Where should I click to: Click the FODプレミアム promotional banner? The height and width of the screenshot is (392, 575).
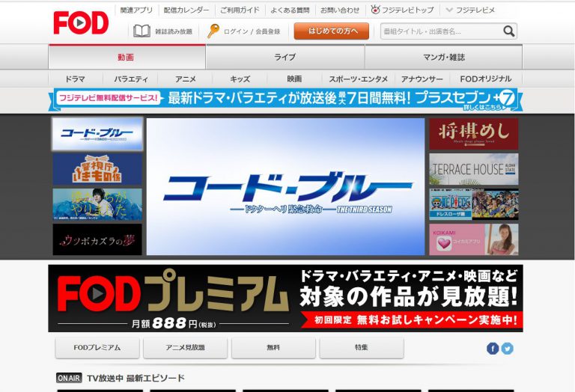pyautogui.click(x=285, y=298)
